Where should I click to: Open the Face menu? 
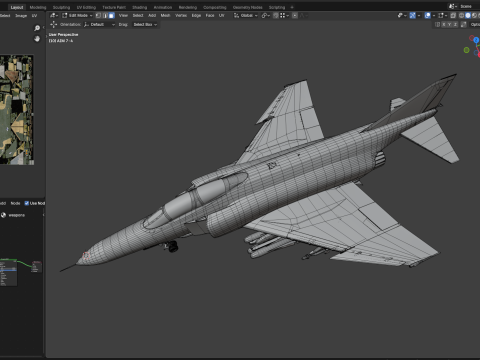pos(210,15)
